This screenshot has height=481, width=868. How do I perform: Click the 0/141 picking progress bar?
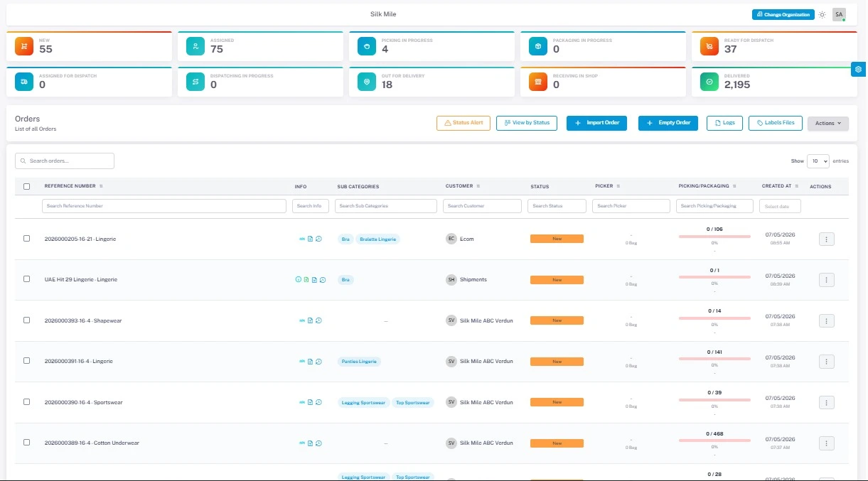[714, 359]
